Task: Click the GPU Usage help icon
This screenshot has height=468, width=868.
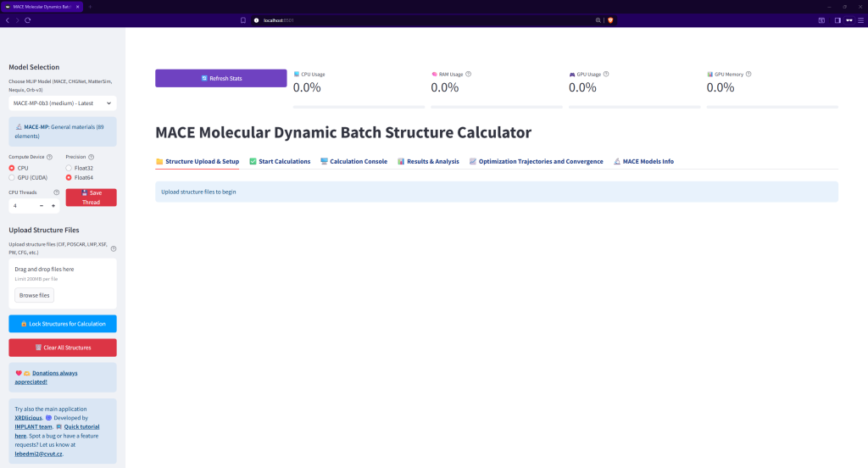Action: point(605,74)
